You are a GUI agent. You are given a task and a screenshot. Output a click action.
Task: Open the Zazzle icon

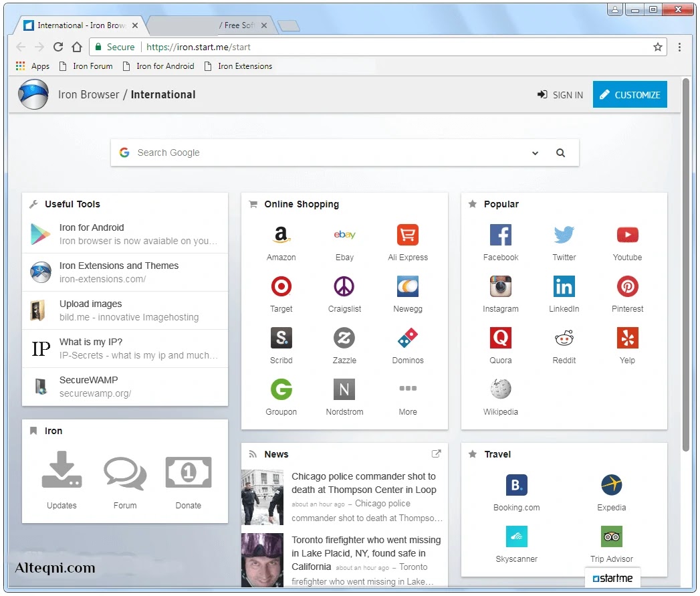coord(344,338)
